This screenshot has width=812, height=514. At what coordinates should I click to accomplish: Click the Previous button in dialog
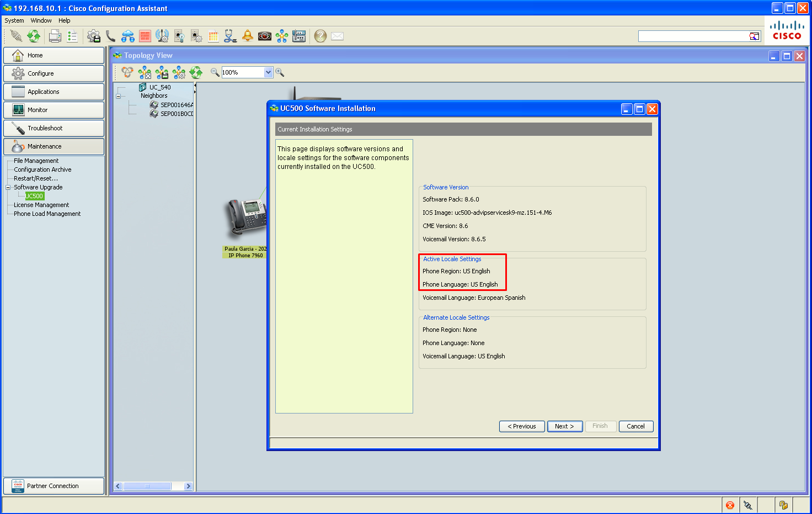point(522,426)
